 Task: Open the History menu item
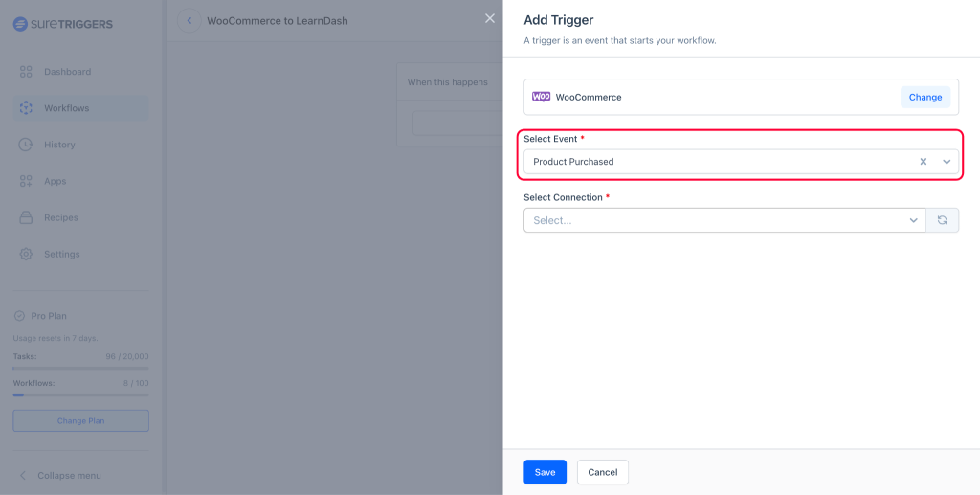click(x=59, y=145)
